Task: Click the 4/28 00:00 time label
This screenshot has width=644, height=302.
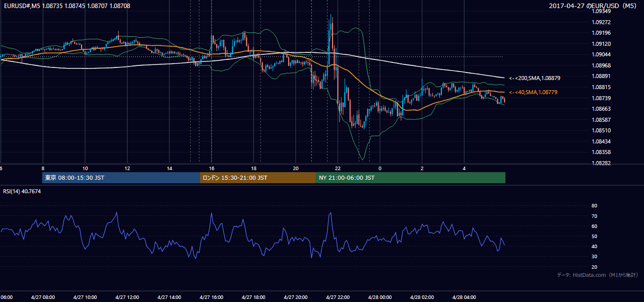Action: tap(380, 297)
